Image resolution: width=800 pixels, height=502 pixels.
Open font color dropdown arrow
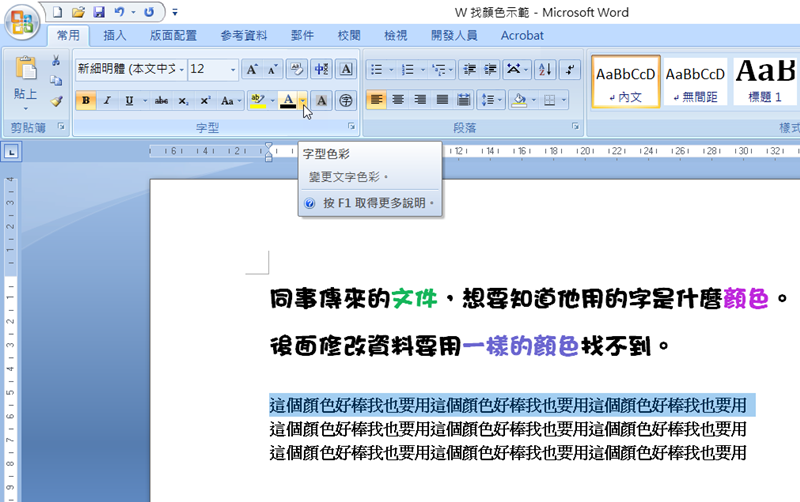(303, 101)
